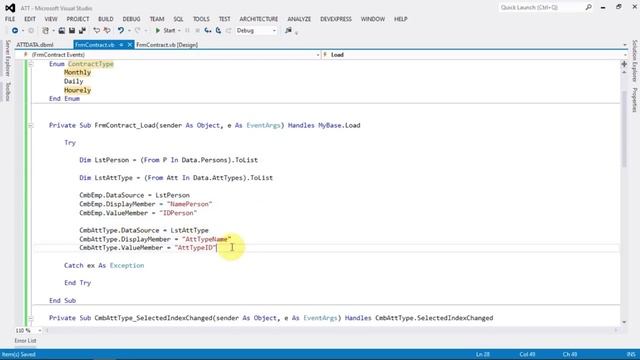Open the Navigate Backward history dropdown
640x360 pixels.
[22, 31]
